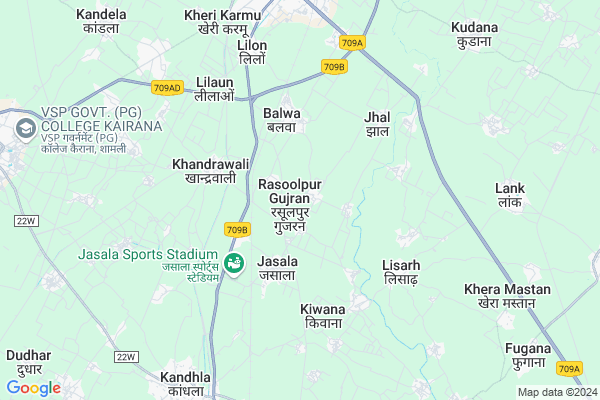Click the 709A highway shield near Kheri Karmu
Viewport: 600px width, 400px height.
tap(352, 43)
